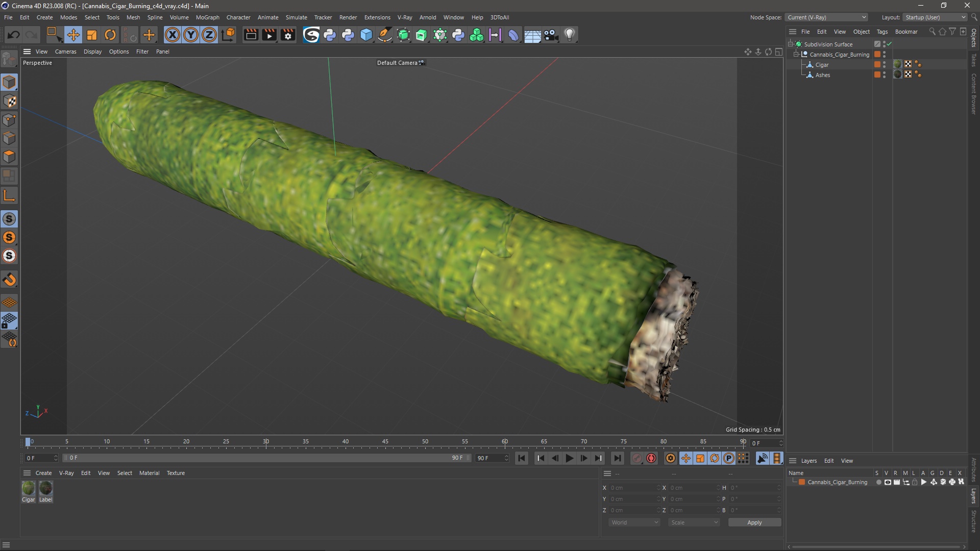Screen dimensions: 980x551
Task: Collapse the Subdivision Surface tree node
Action: tap(790, 44)
